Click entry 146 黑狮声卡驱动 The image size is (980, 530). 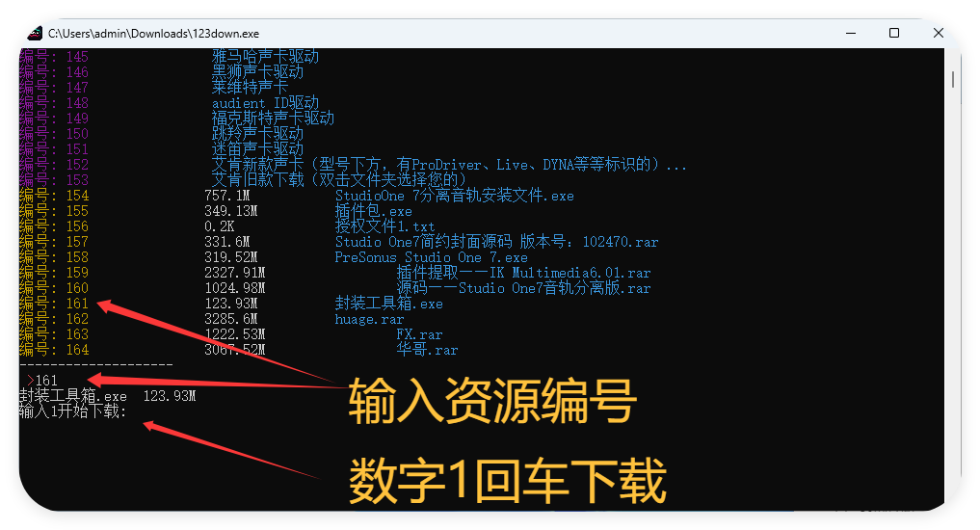257,72
